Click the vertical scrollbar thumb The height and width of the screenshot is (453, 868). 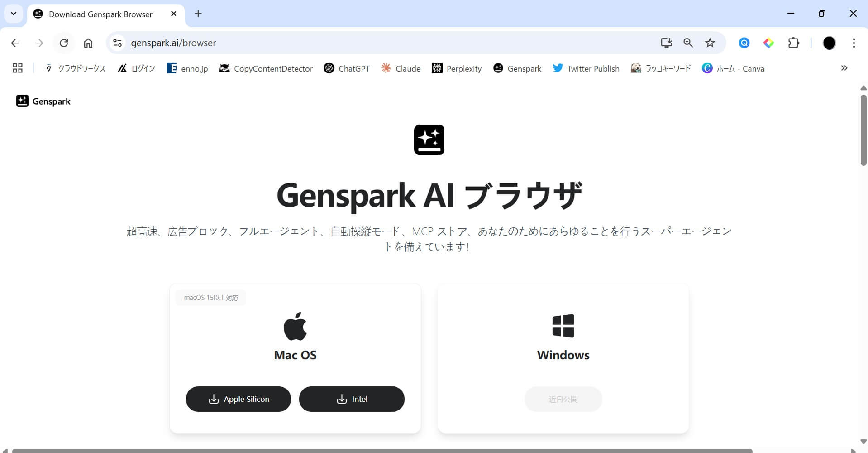863,130
